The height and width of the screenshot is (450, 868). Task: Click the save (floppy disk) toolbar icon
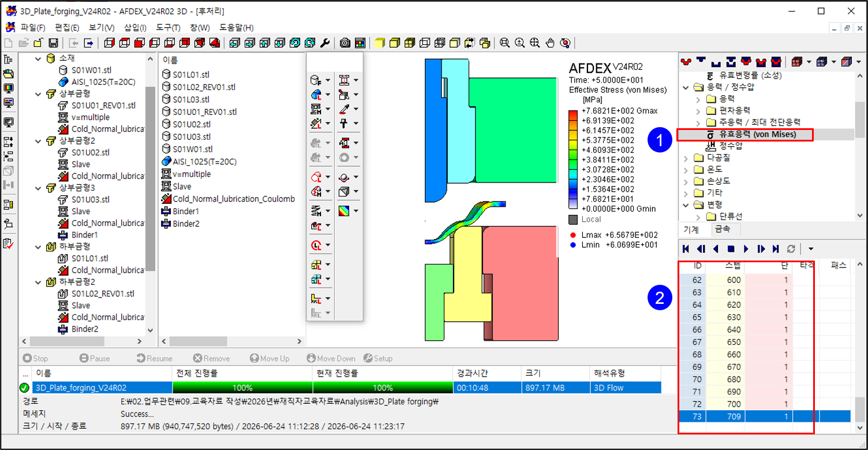click(53, 43)
